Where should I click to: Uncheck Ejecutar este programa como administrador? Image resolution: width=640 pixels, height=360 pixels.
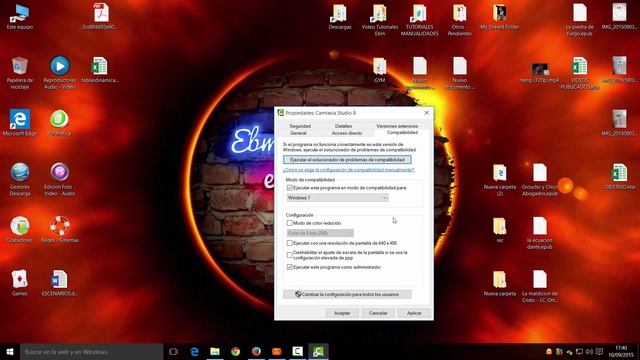click(290, 267)
